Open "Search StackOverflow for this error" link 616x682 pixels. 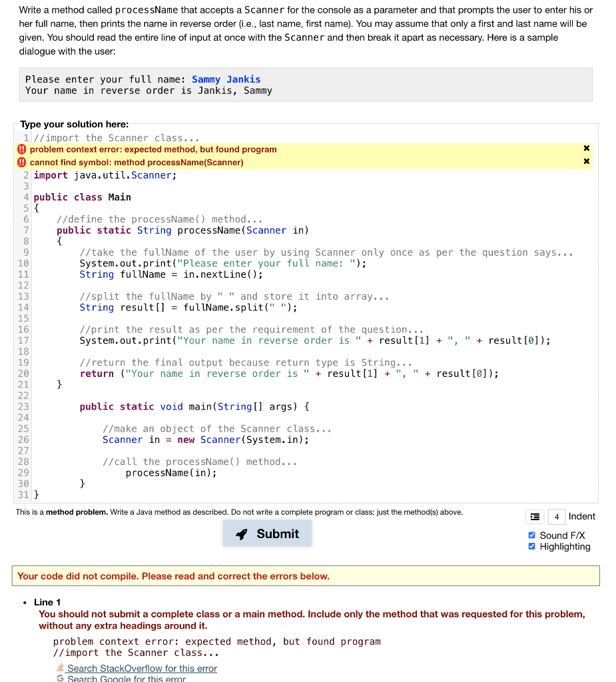[141, 668]
